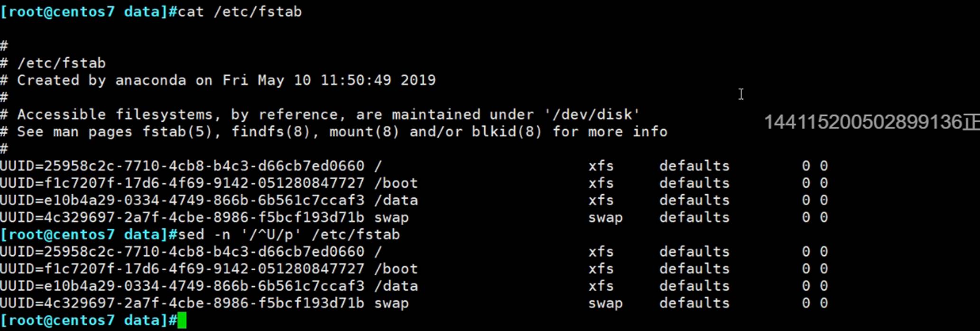Click the 'Accessible filesystems' comment line
980x331 pixels.
pyautogui.click(x=320, y=115)
